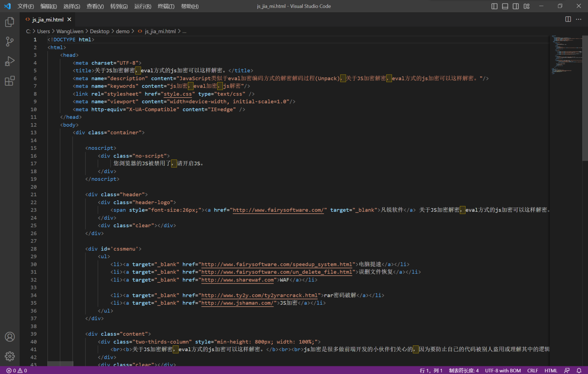The width and height of the screenshot is (588, 374).
Task: Click the VS Code logo icon
Action: point(7,6)
